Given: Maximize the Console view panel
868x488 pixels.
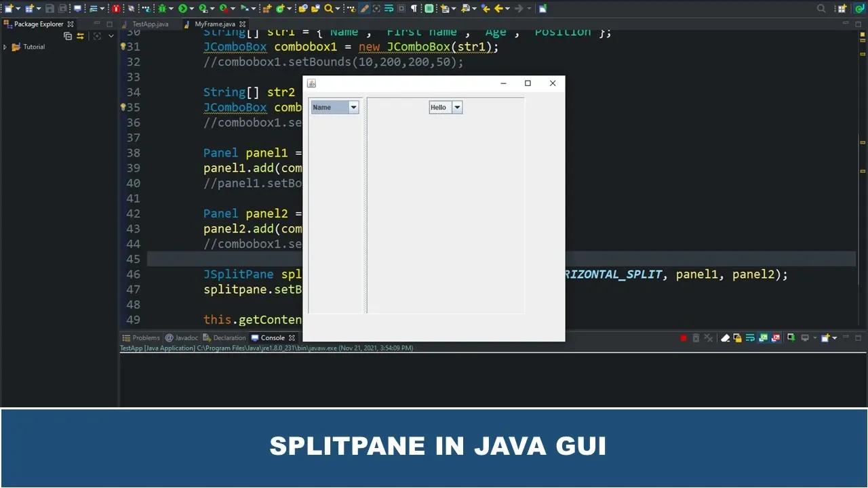Looking at the screenshot, I should click(859, 338).
